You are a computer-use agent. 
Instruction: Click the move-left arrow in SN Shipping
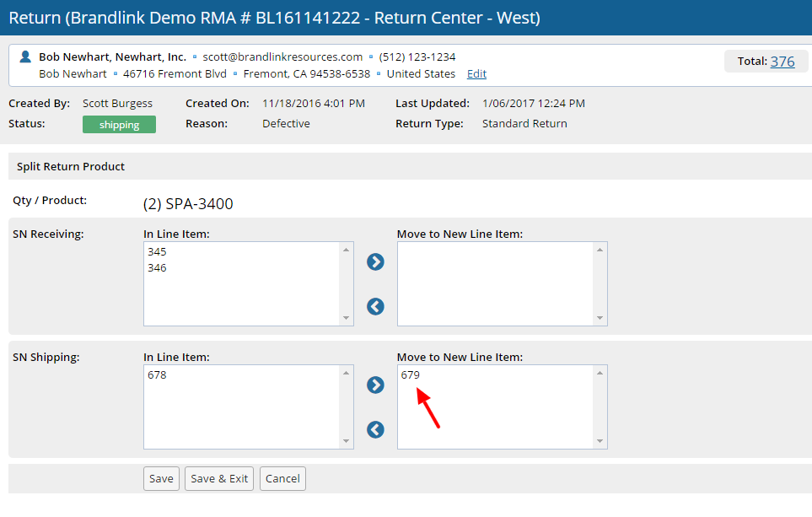(x=375, y=430)
